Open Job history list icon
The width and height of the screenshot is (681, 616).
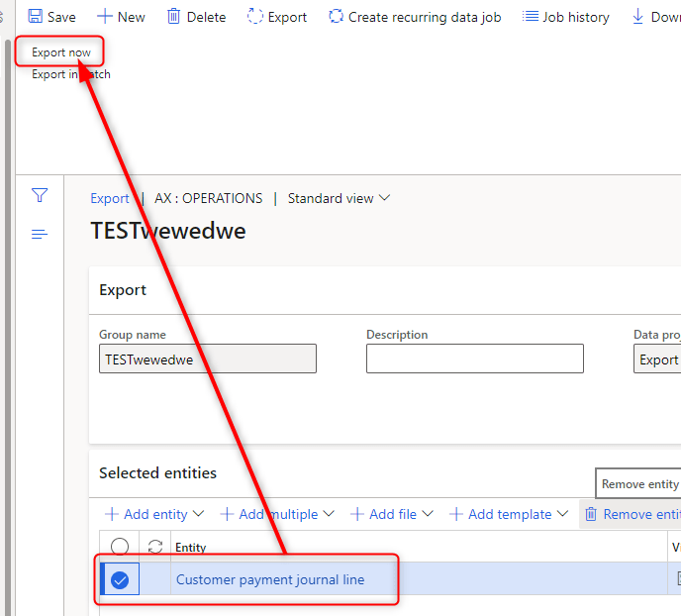click(531, 17)
